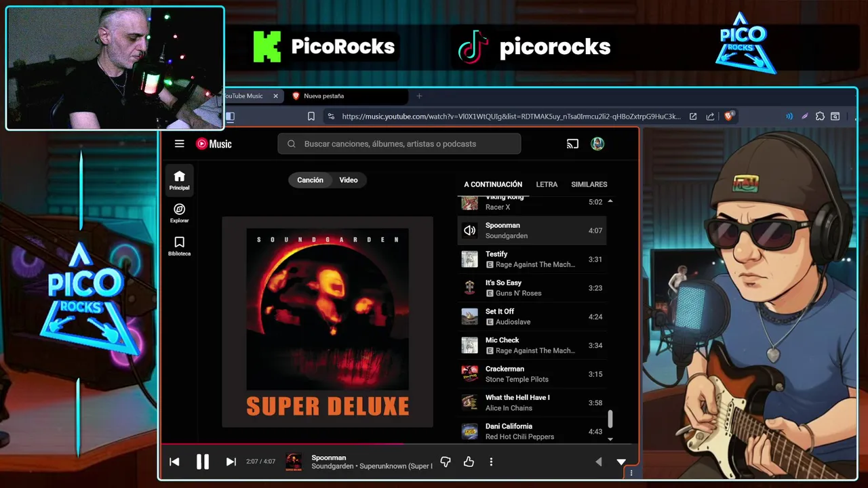Click the Viking Kong queue thumbnail
This screenshot has height=488, width=868.
469,202
